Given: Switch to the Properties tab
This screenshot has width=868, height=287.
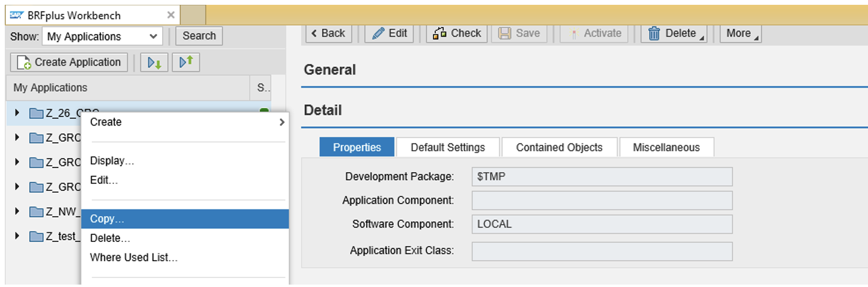Looking at the screenshot, I should click(x=357, y=147).
